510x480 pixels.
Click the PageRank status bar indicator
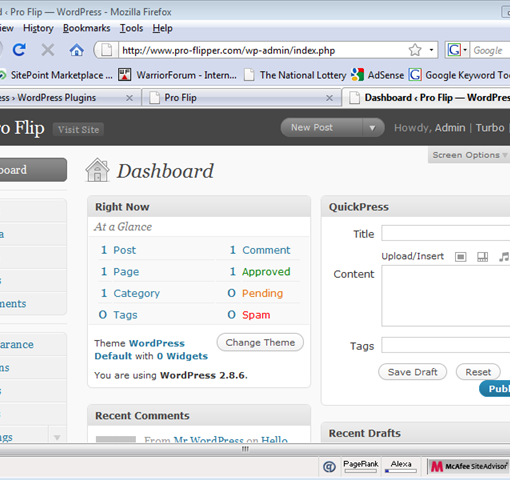(x=361, y=466)
